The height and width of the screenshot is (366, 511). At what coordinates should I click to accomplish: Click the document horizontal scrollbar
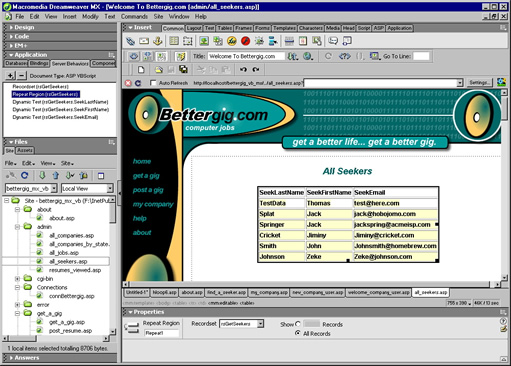pyautogui.click(x=309, y=284)
